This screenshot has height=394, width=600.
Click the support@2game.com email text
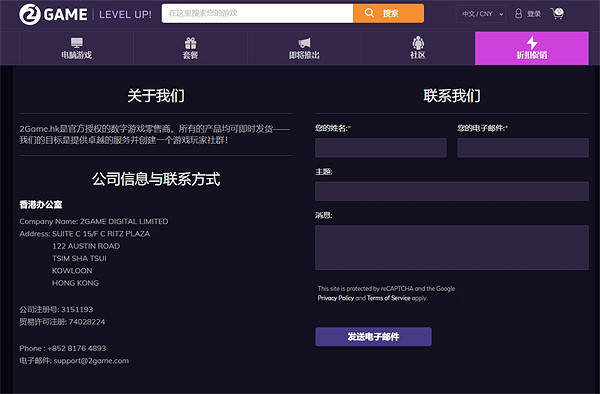91,361
